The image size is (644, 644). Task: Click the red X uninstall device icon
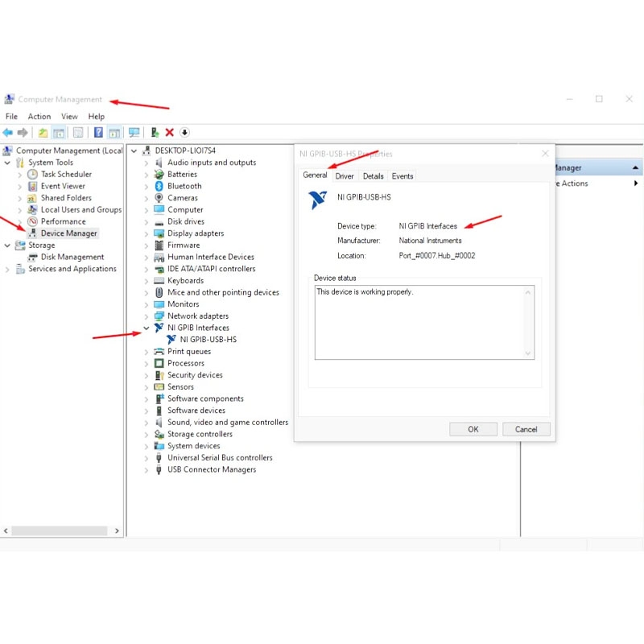169,132
